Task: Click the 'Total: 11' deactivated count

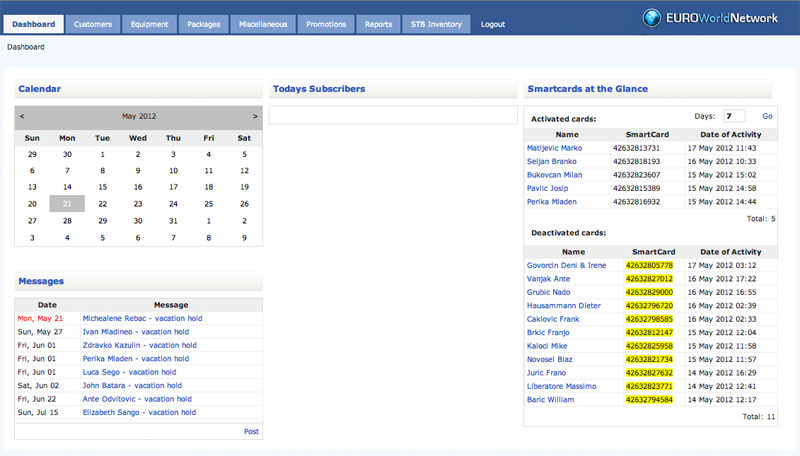Action: point(759,417)
